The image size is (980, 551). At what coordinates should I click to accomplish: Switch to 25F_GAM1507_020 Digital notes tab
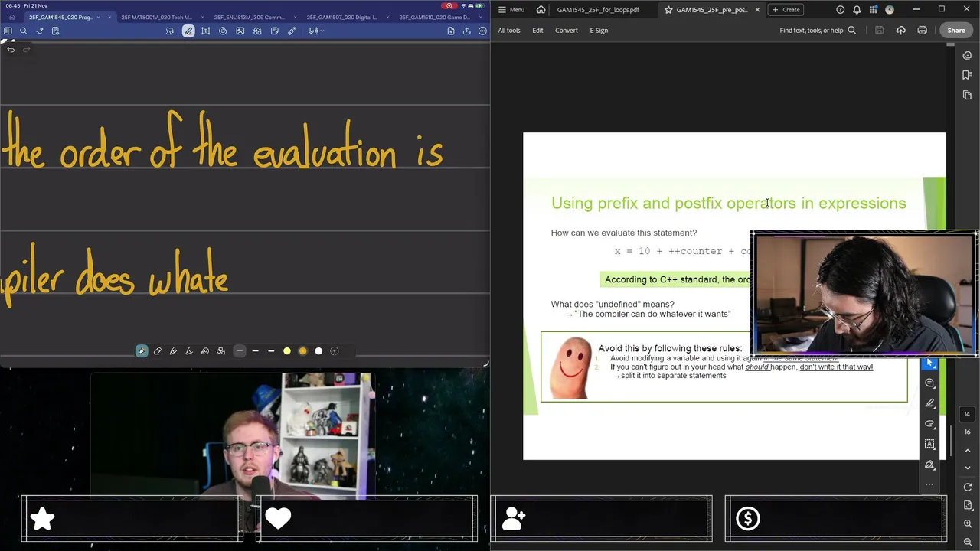tap(342, 17)
